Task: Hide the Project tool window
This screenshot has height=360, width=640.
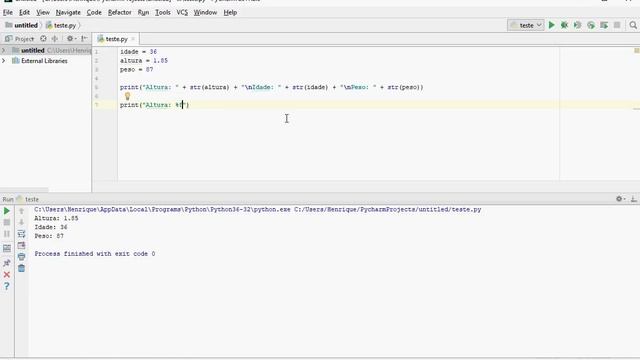Action: pos(84,39)
